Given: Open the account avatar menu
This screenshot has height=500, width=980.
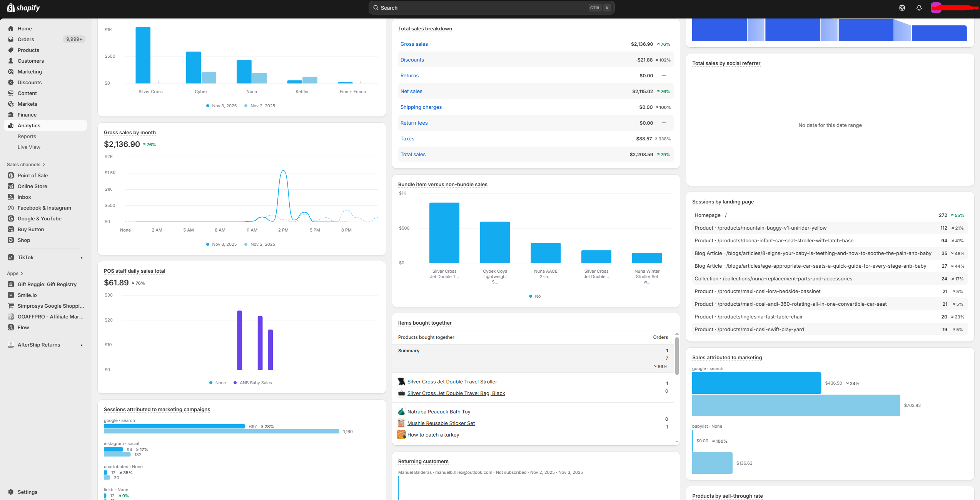Looking at the screenshot, I should [936, 8].
